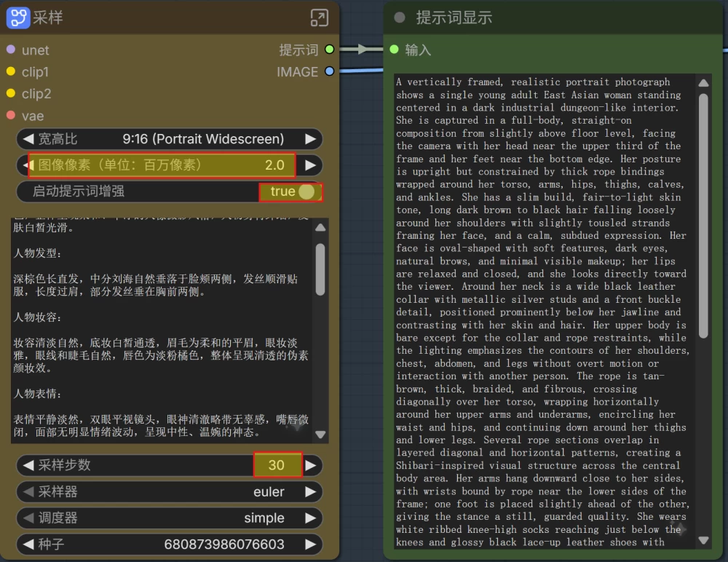The height and width of the screenshot is (562, 728).
Task: Click the 输入 input socket on 提示词显示 node
Action: pyautogui.click(x=394, y=50)
